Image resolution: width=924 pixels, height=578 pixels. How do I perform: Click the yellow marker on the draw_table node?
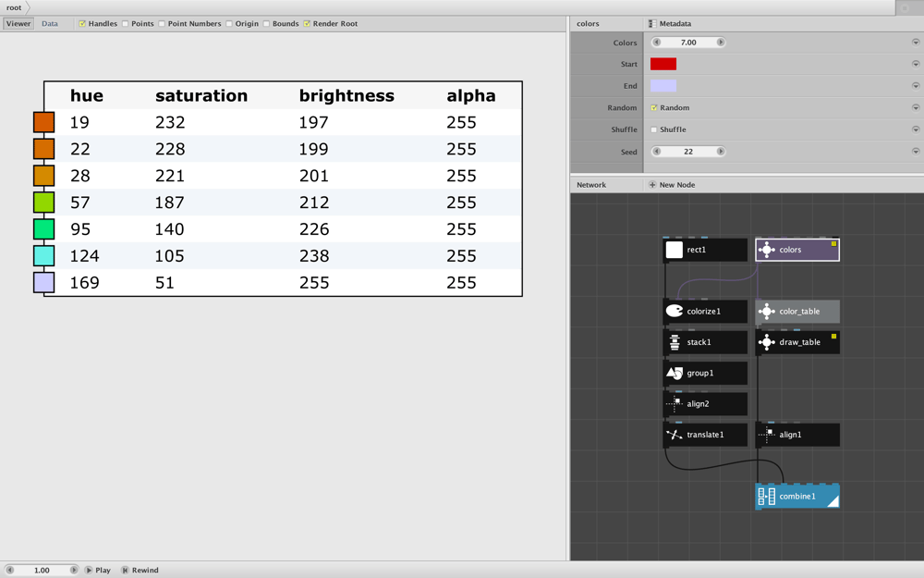tap(833, 337)
